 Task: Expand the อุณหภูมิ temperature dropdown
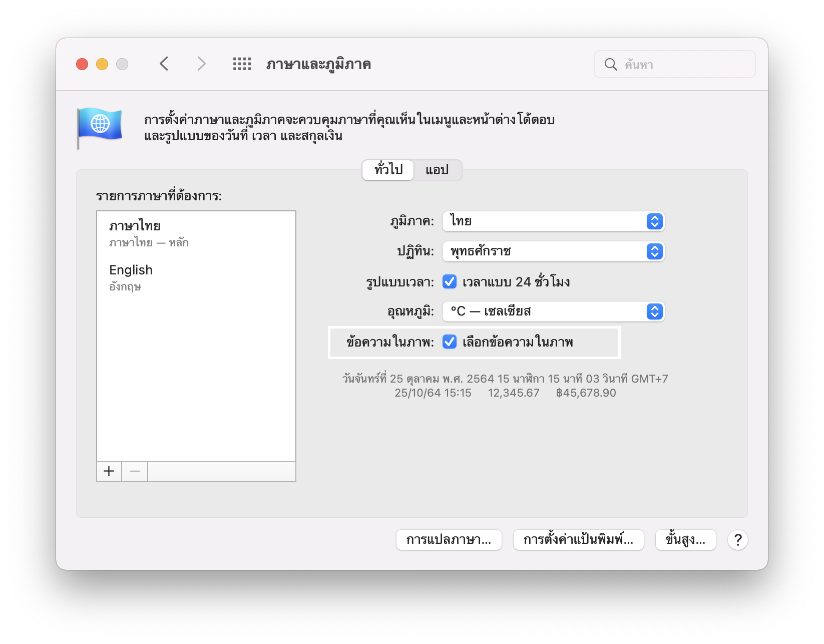click(x=553, y=311)
